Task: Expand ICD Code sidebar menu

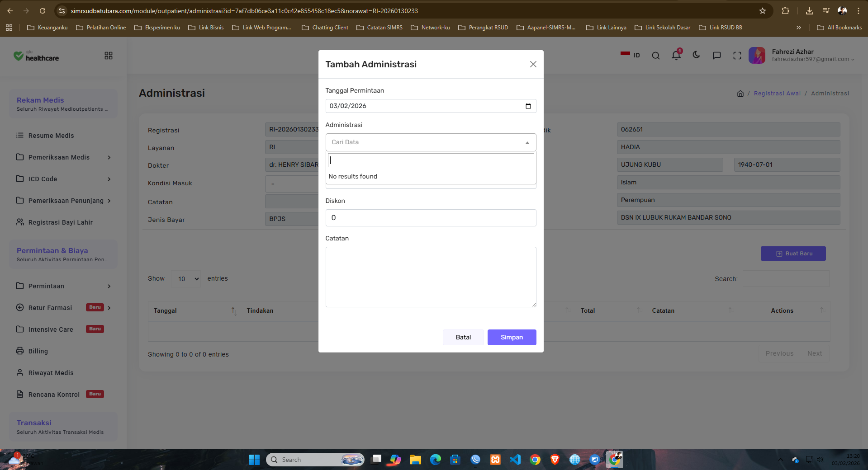Action: 63,179
